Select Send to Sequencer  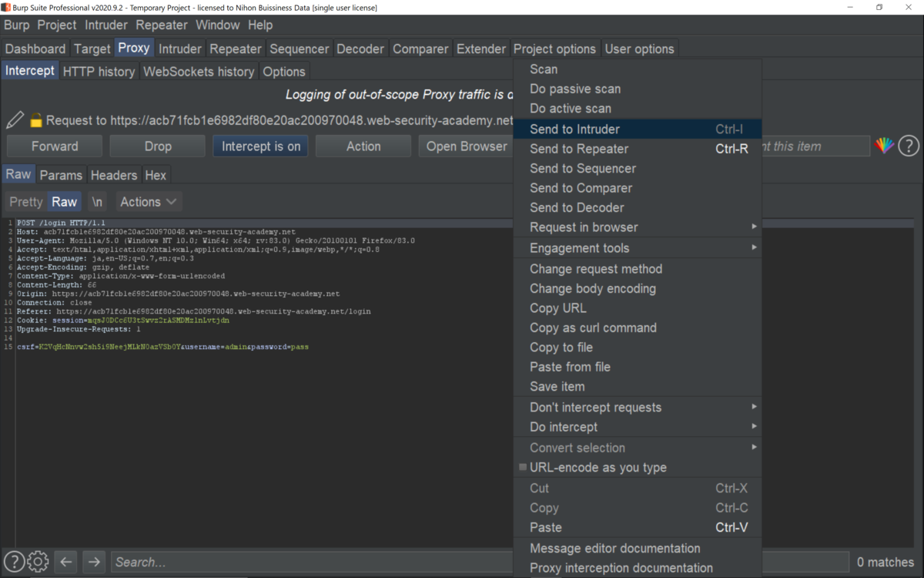638,168
